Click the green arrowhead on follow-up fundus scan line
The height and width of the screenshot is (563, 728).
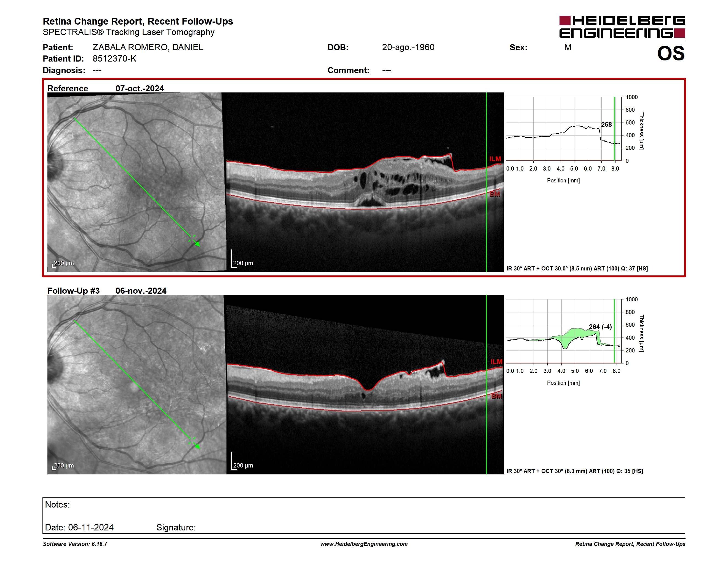click(197, 446)
